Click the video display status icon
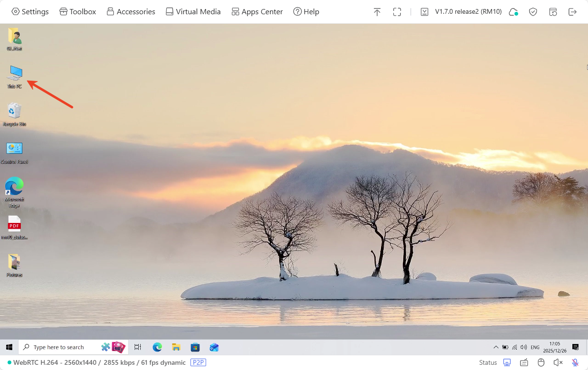 (507, 362)
